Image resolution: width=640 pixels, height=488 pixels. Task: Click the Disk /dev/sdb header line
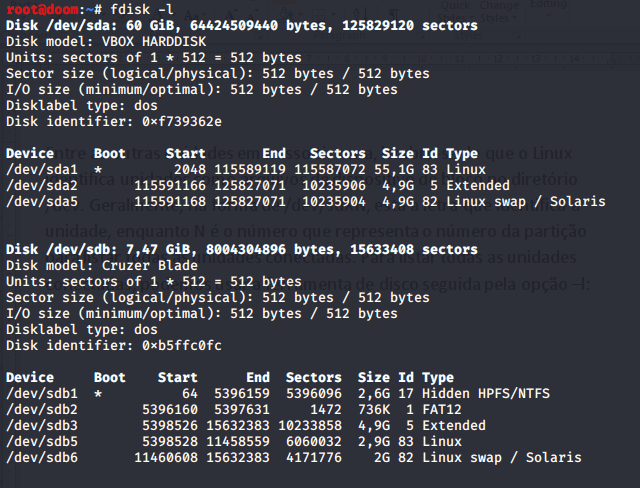click(x=240, y=250)
